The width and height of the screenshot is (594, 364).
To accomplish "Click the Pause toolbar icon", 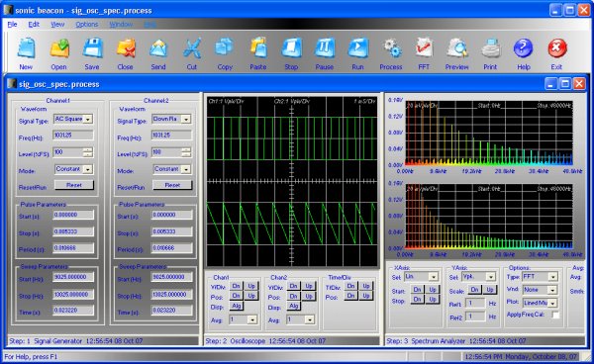I will [325, 48].
